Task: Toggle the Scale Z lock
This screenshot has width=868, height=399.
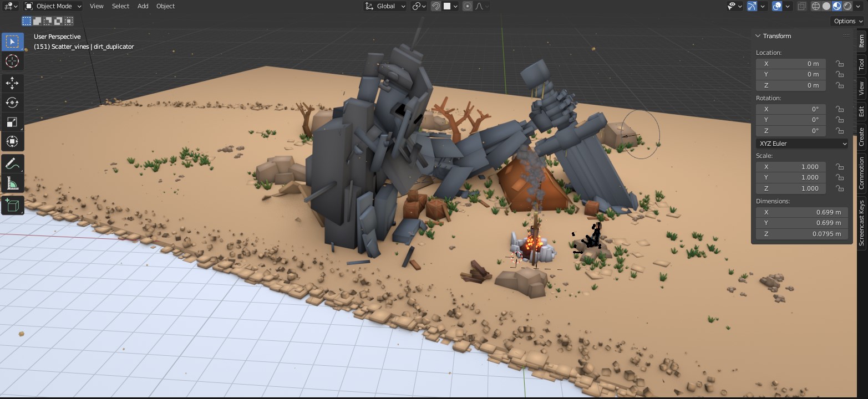Action: (x=840, y=188)
